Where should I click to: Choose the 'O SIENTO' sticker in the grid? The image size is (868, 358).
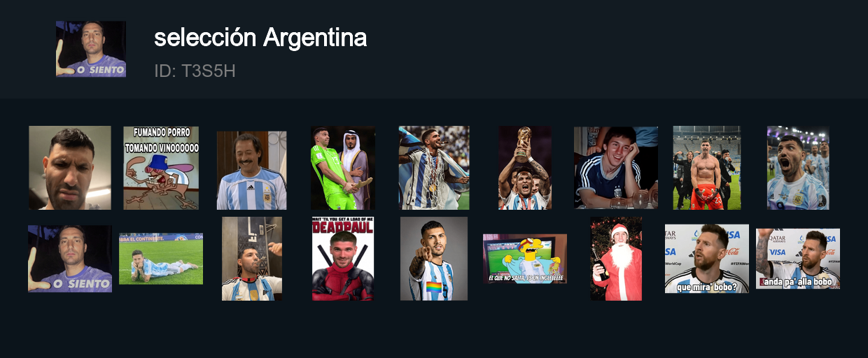pos(70,259)
